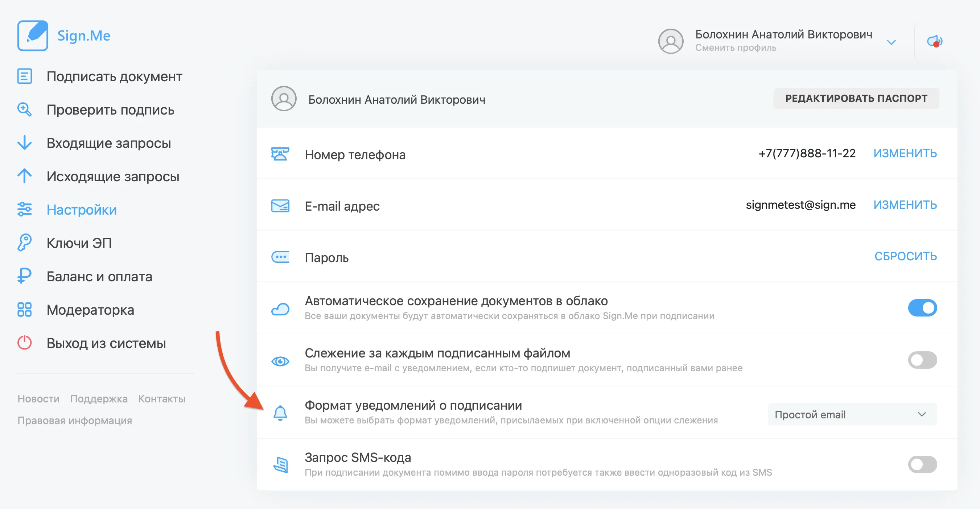Open the Подписать документ menu item
Image resolution: width=980 pixels, height=509 pixels.
pos(114,76)
